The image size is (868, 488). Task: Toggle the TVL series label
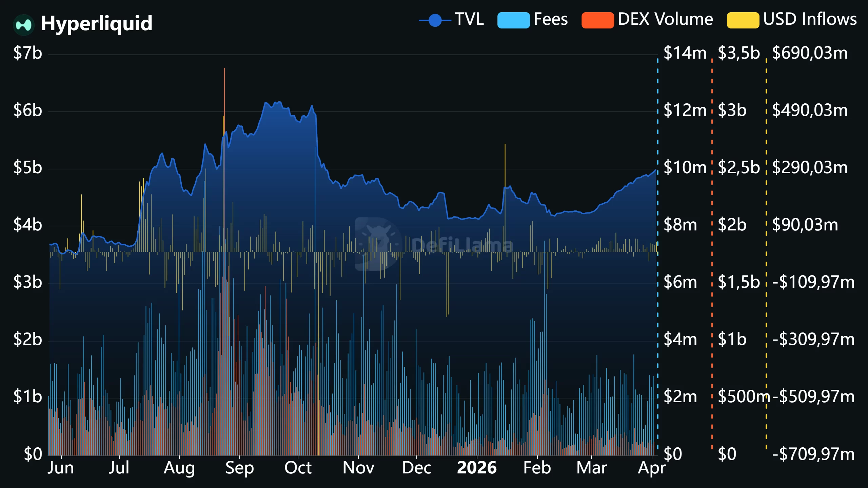[469, 19]
